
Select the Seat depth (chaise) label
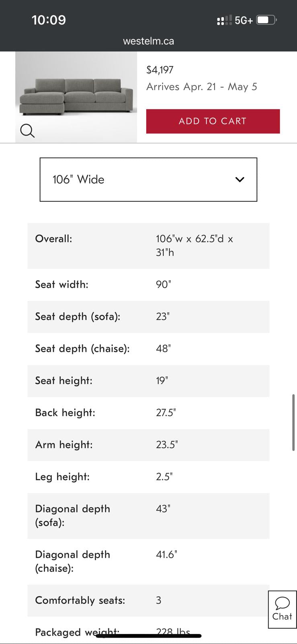coord(82,349)
